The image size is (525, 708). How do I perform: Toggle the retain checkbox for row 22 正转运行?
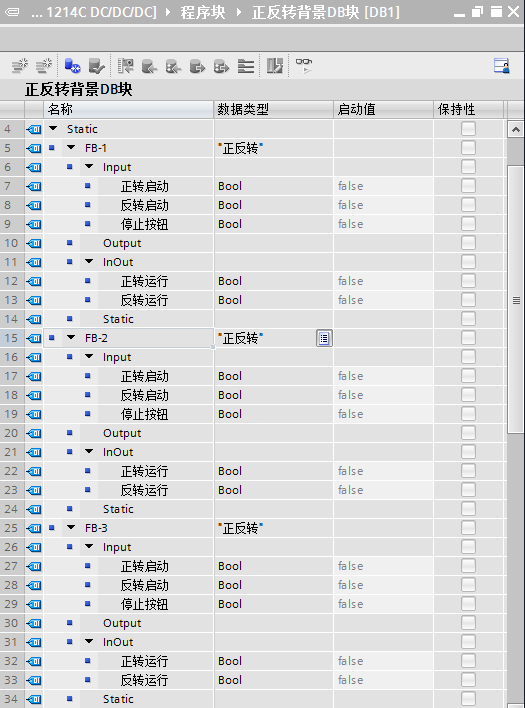tap(468, 471)
